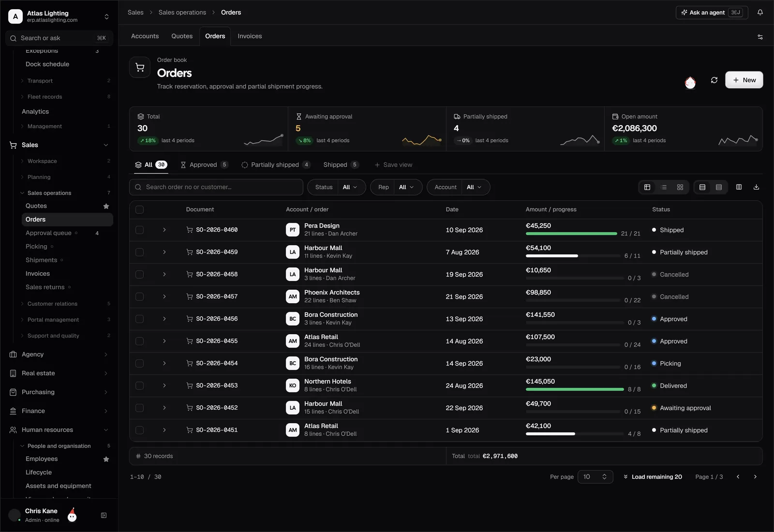Show the Partially shipped view
The width and height of the screenshot is (774, 532).
pos(276,165)
